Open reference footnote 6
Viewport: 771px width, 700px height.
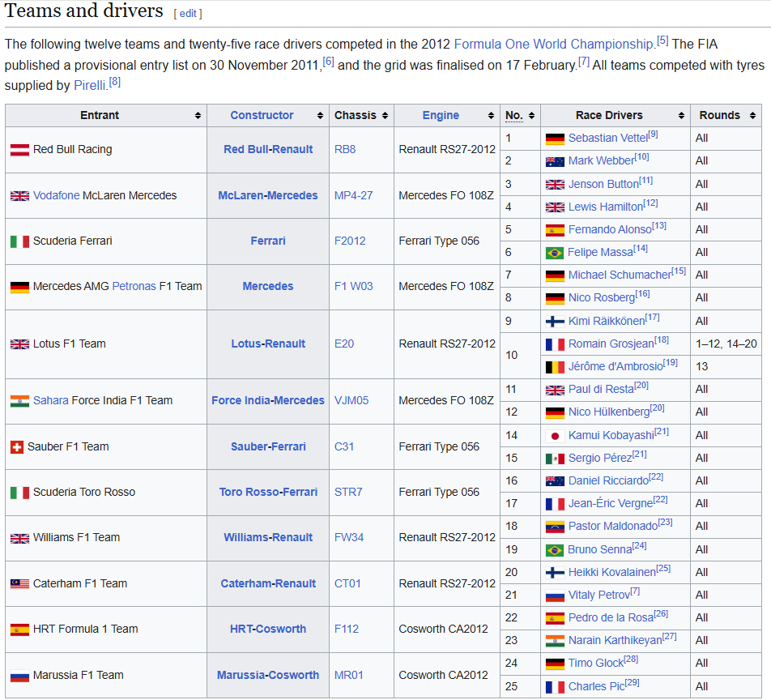point(328,62)
